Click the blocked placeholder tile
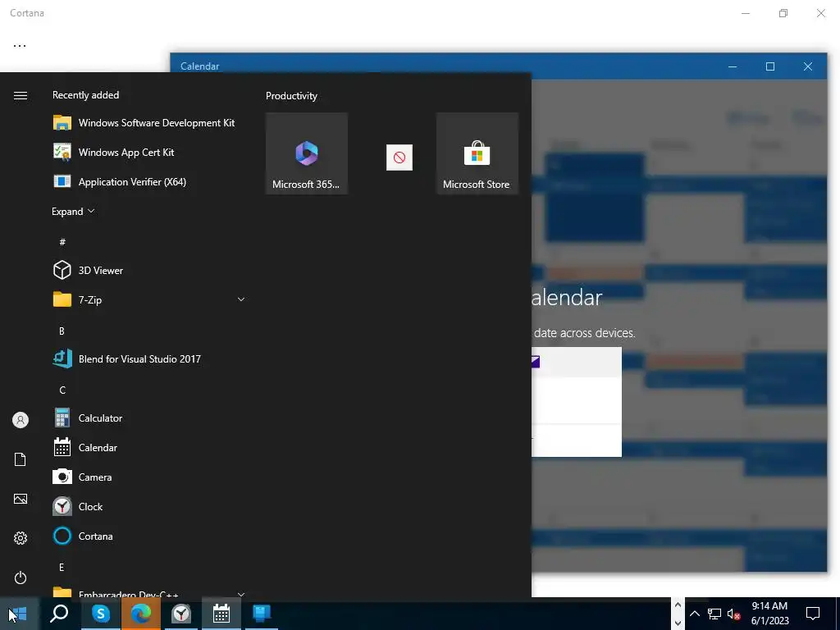Image resolution: width=840 pixels, height=630 pixels. [399, 157]
